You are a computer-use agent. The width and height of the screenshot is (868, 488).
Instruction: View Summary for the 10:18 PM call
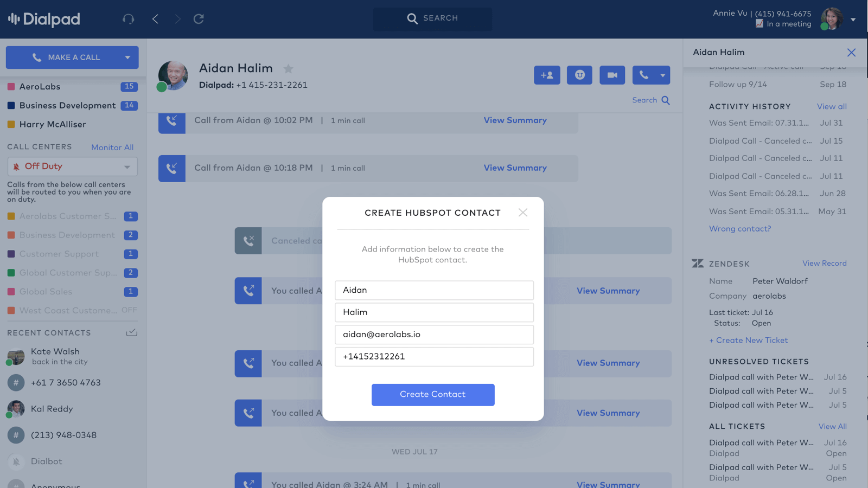click(515, 168)
